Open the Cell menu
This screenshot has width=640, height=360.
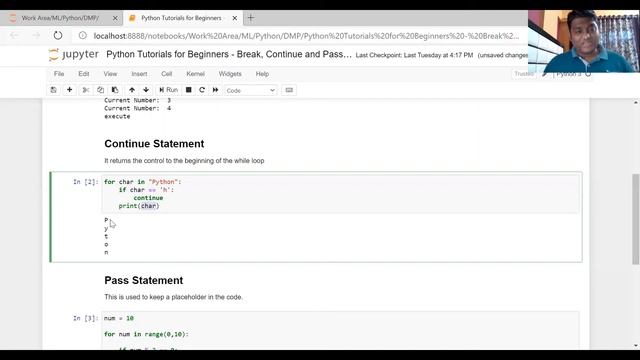pyautogui.click(x=167, y=74)
